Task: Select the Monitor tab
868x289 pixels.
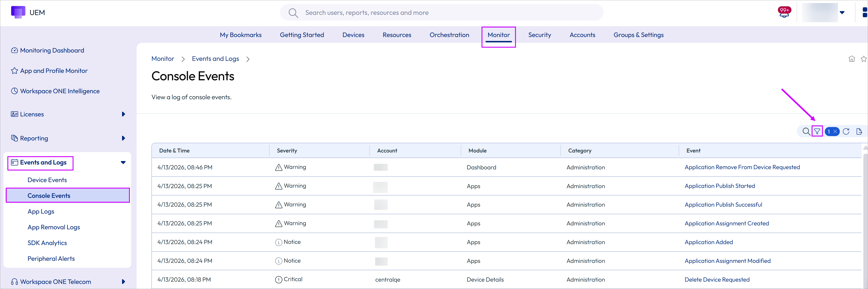Action: tap(499, 35)
